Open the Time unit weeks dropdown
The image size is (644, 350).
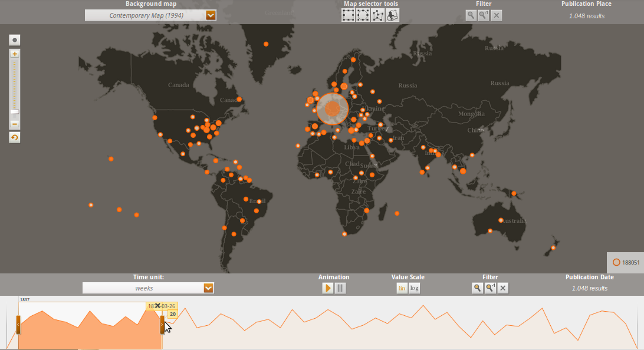point(208,288)
